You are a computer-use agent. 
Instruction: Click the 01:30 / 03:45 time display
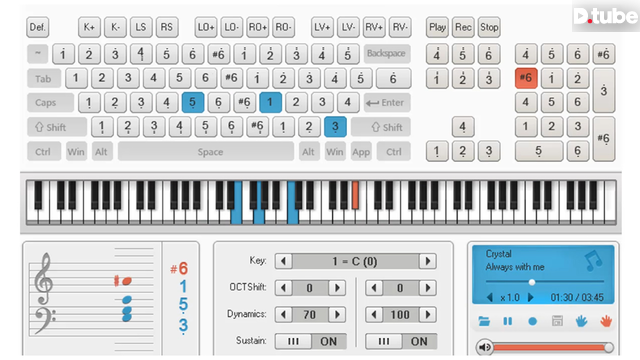coord(577,298)
